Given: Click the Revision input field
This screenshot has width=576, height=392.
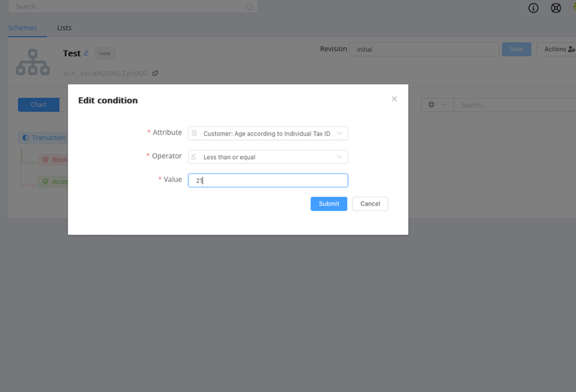Looking at the screenshot, I should 424,49.
